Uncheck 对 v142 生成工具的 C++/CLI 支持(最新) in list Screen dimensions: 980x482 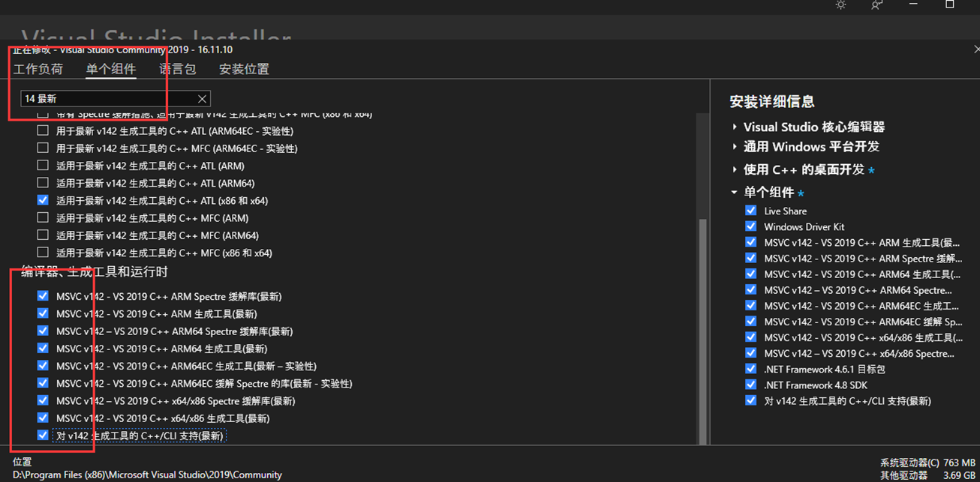[x=43, y=436]
